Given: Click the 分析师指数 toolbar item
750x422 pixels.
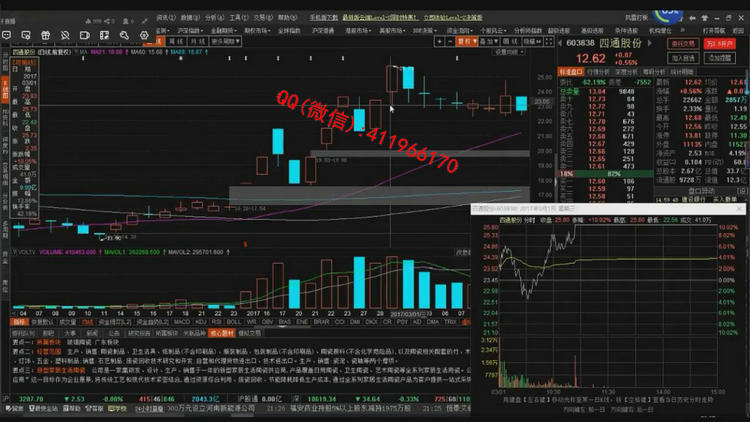Looking at the screenshot, I should (528, 30).
